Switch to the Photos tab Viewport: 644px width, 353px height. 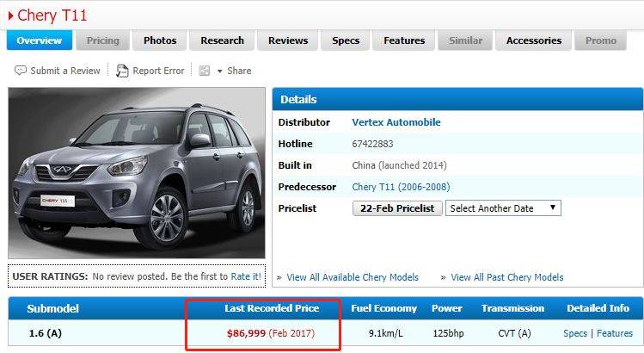pos(160,40)
